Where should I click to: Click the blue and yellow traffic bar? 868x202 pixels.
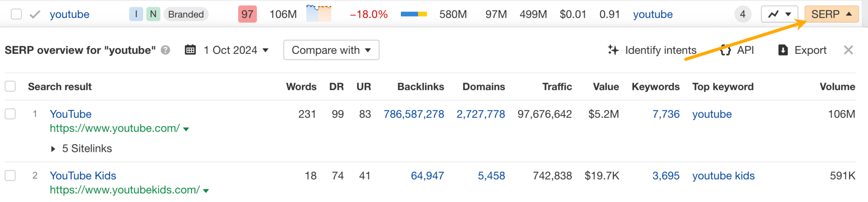pos(414,14)
